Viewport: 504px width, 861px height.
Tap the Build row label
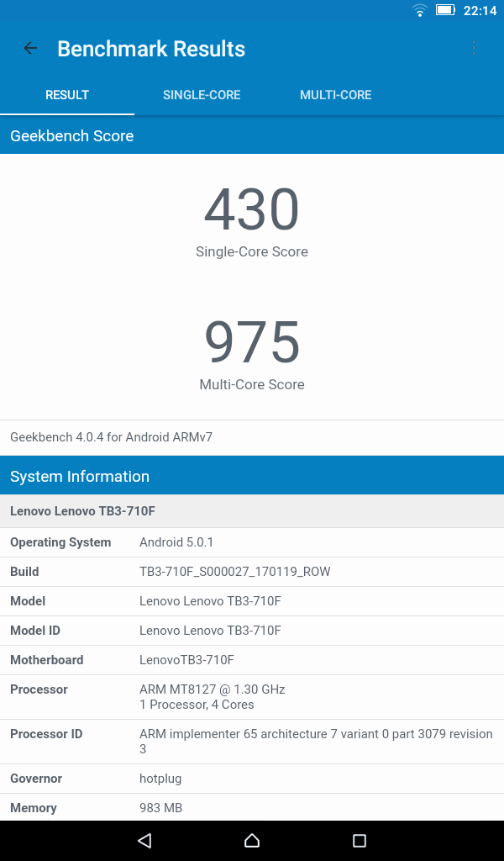coord(24,572)
